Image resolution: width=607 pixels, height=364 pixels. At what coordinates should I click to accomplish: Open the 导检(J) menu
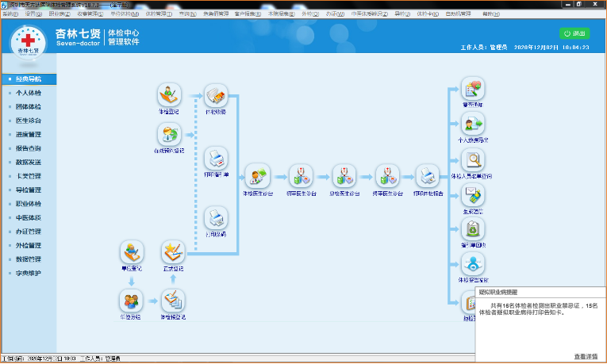point(402,14)
